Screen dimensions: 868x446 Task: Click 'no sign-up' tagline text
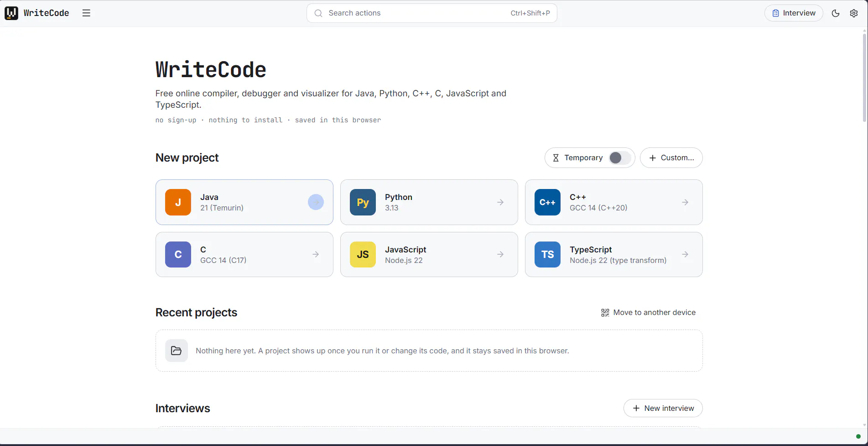[x=176, y=120]
